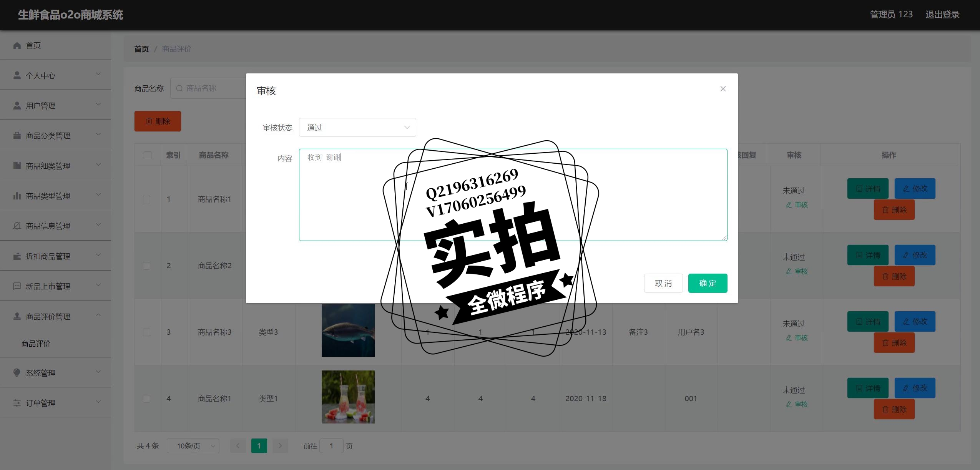The image size is (980, 470).
Task: Click 首页 breadcrumb link
Action: [x=141, y=49]
